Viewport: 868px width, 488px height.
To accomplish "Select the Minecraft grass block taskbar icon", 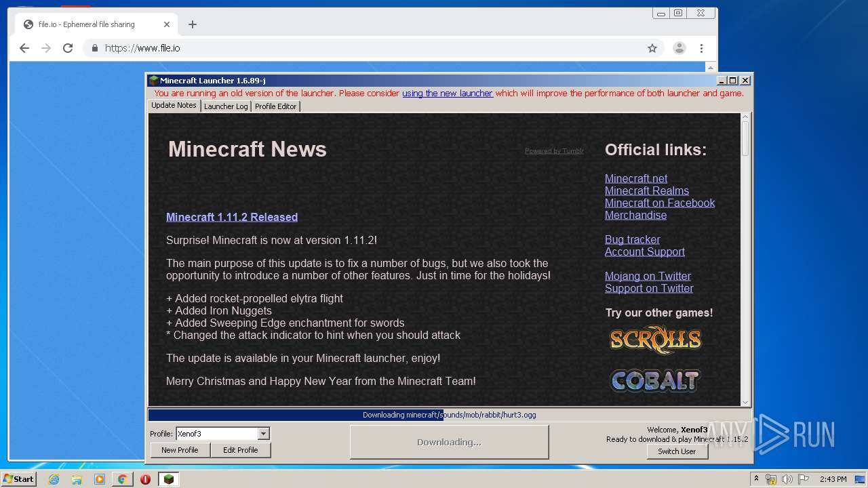I will click(x=169, y=479).
